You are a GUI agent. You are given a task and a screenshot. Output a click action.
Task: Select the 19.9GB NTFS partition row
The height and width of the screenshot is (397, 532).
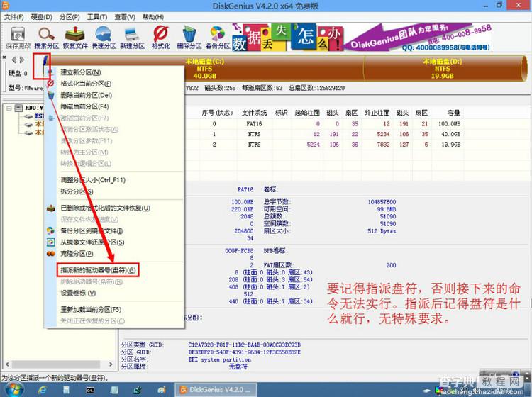click(324, 145)
